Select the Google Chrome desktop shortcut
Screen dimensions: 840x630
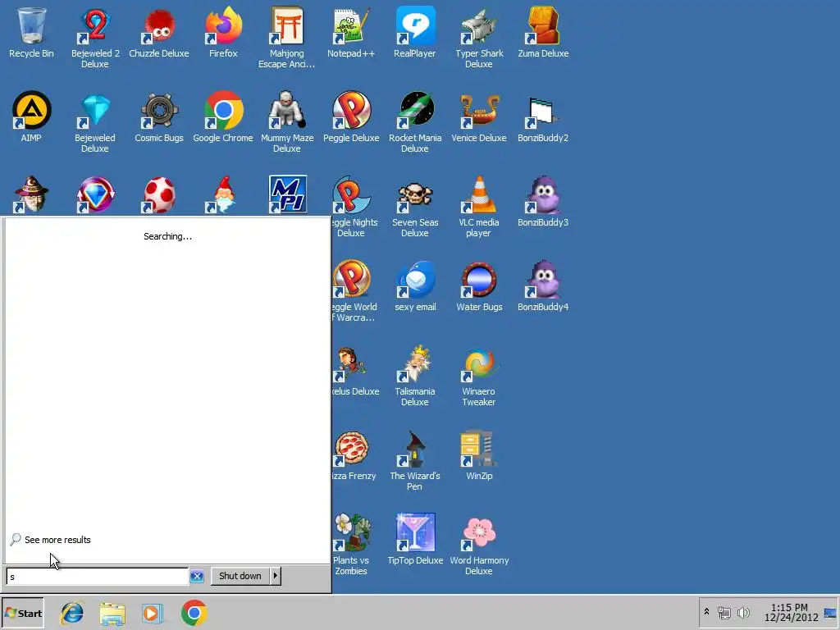click(223, 116)
